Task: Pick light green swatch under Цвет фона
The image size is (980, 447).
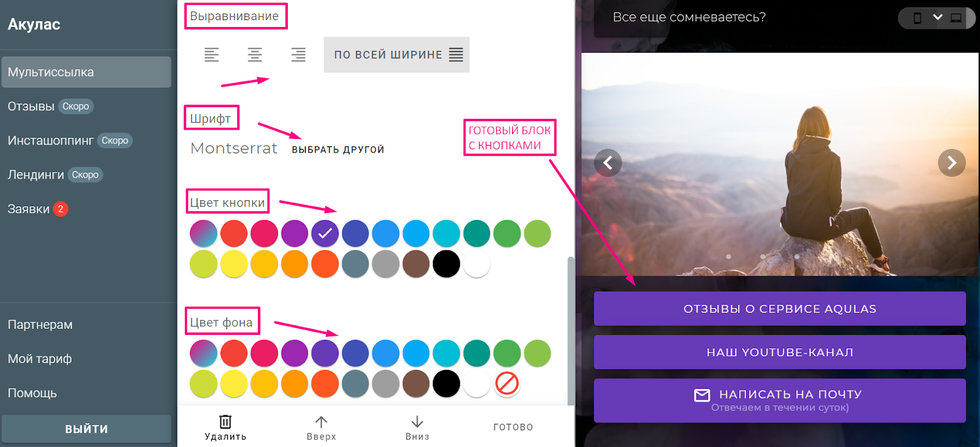Action: click(537, 353)
